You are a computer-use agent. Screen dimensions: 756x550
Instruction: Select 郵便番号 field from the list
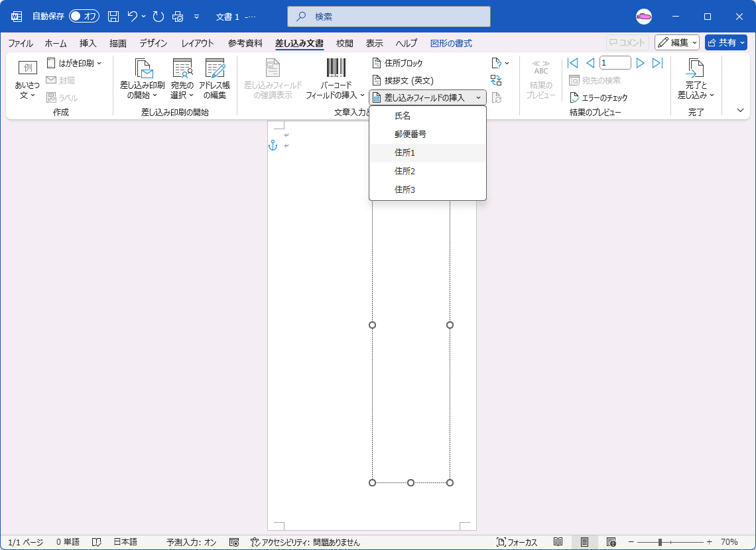(x=428, y=135)
